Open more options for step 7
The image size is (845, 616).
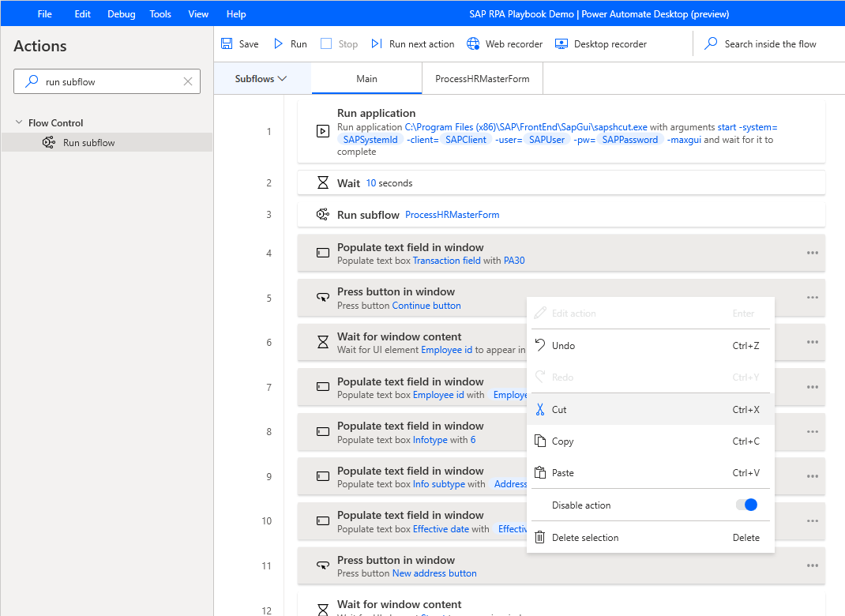point(813,387)
